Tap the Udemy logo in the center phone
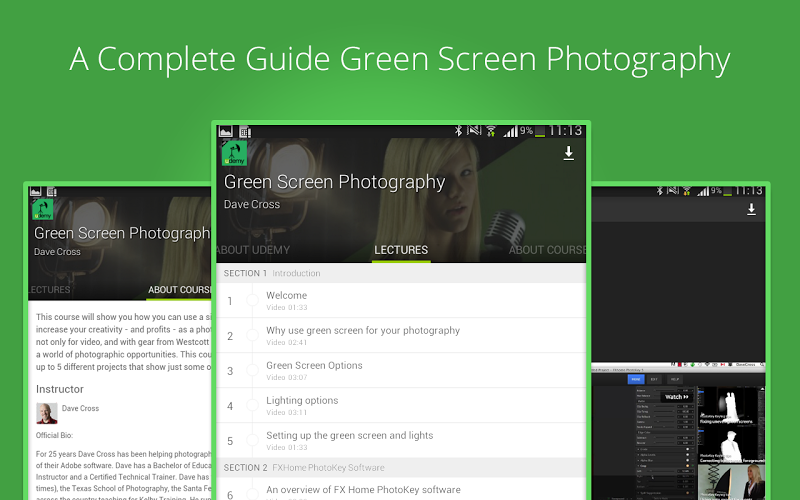The height and width of the screenshot is (500, 800). pyautogui.click(x=234, y=154)
